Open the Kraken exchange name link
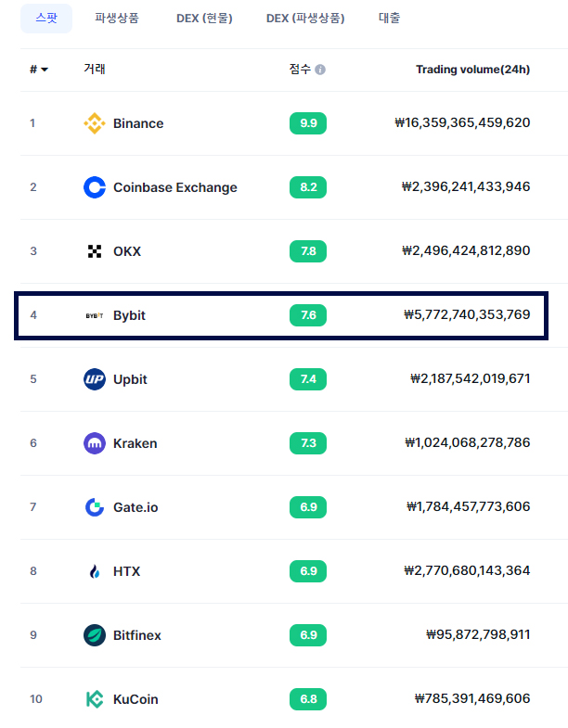 coord(136,443)
